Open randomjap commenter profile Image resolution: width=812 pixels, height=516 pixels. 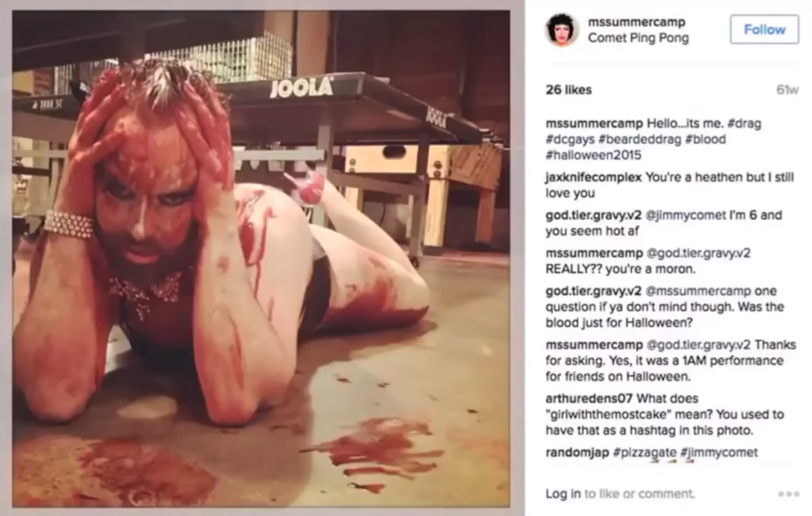point(577,453)
